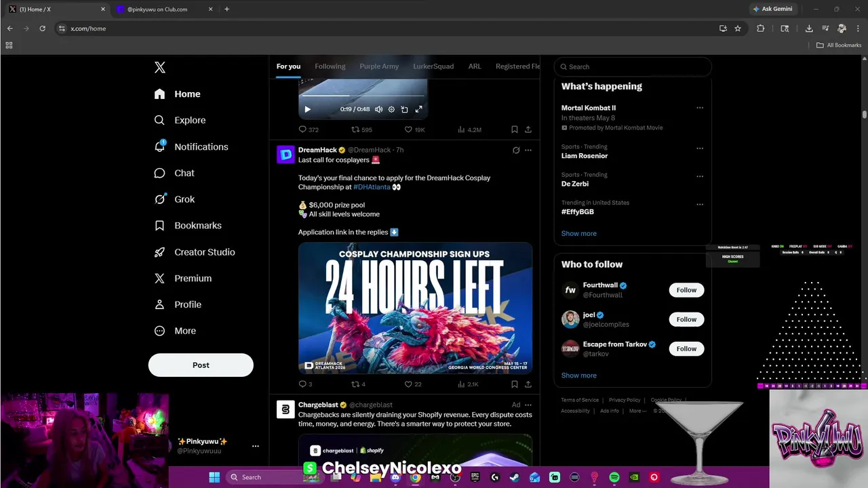This screenshot has height=488, width=868.
Task: Open the Terms of Service link
Action: coord(580,400)
